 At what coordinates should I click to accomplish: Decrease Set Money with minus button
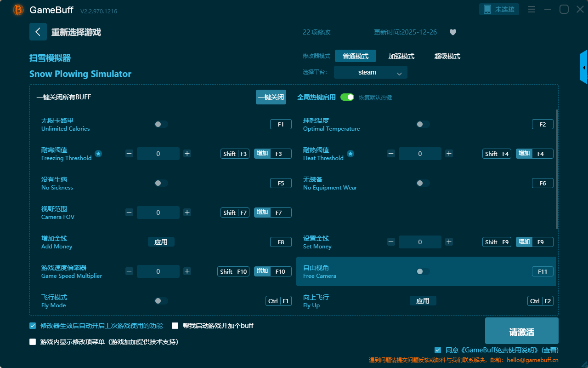[391, 242]
